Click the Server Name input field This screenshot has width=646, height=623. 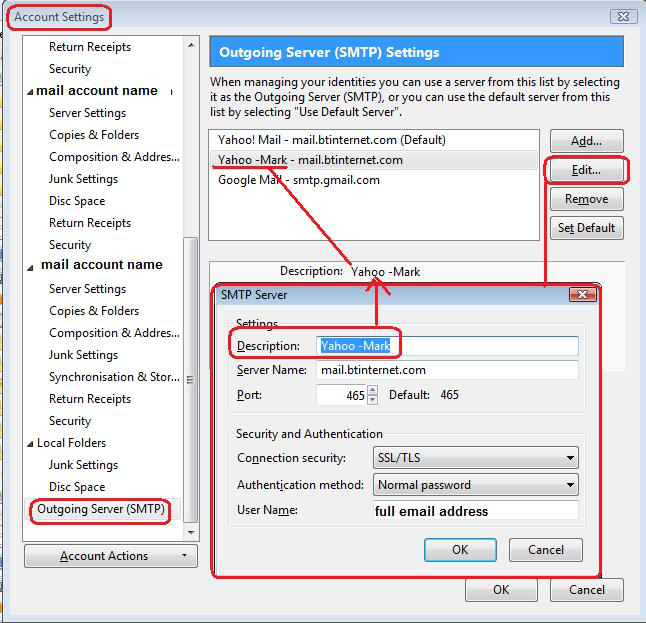447,370
